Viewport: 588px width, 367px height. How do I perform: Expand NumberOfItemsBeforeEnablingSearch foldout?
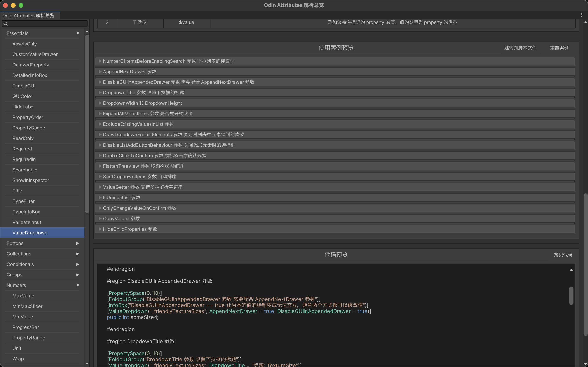[335, 61]
